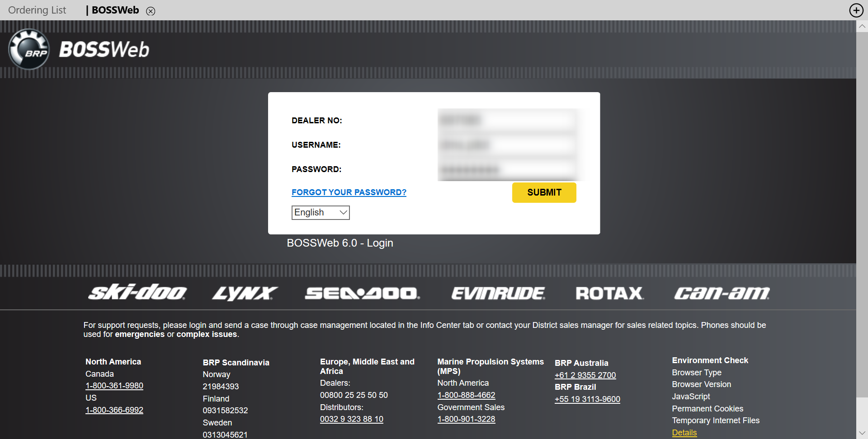The image size is (868, 439).
Task: Select the BOSSWeb tab
Action: click(115, 10)
